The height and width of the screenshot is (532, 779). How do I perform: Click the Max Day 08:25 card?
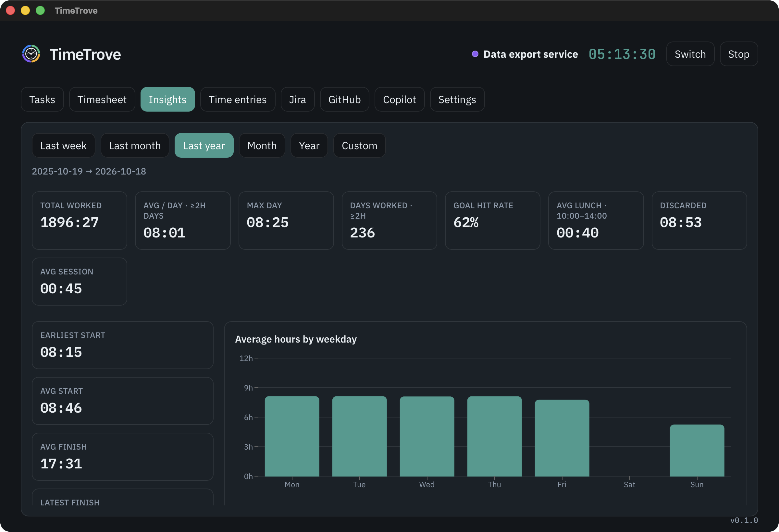[286, 221]
